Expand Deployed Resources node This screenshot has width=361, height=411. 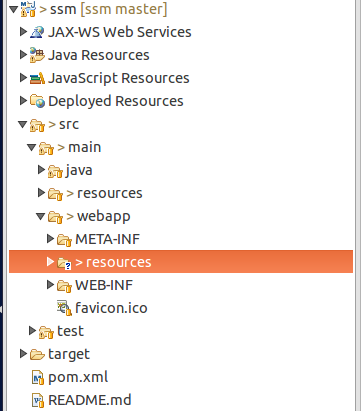pos(23,101)
